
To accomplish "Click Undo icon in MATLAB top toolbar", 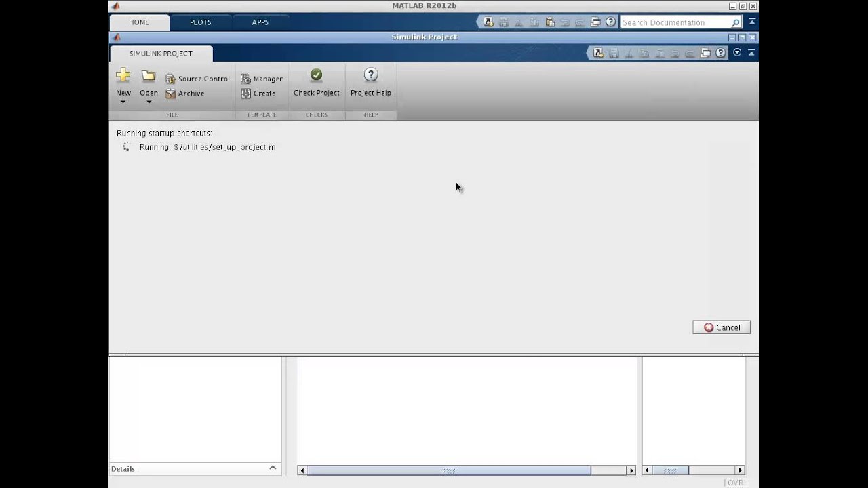I will (x=565, y=22).
